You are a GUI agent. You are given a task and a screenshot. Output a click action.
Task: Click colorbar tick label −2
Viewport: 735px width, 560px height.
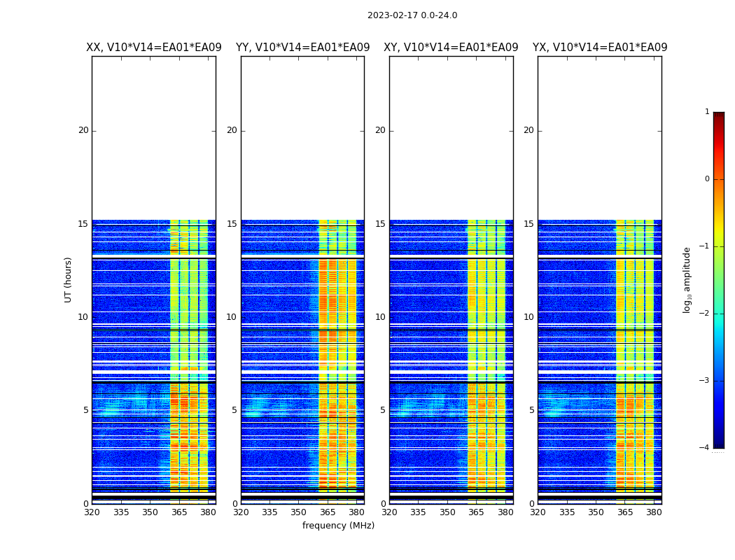coord(704,313)
